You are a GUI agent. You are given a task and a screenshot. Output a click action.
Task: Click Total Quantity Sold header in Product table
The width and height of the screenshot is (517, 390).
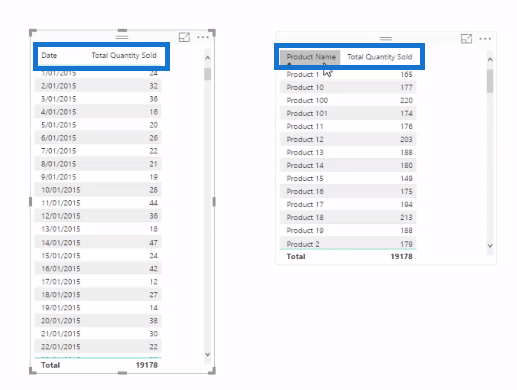pos(380,57)
